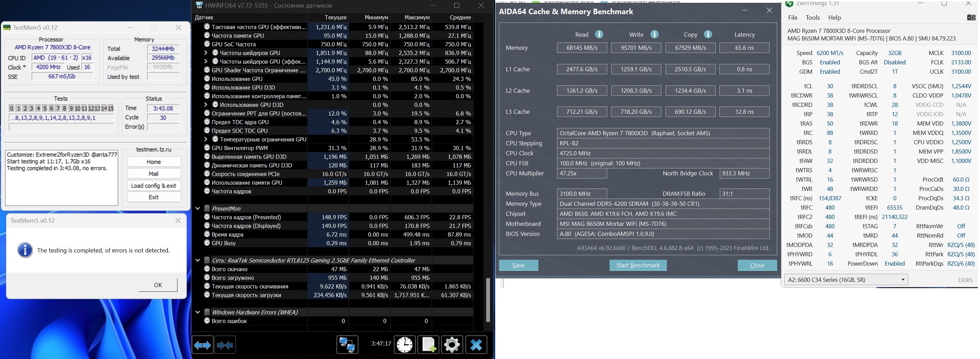Open the Tools menu in ZenTimings

tap(813, 18)
